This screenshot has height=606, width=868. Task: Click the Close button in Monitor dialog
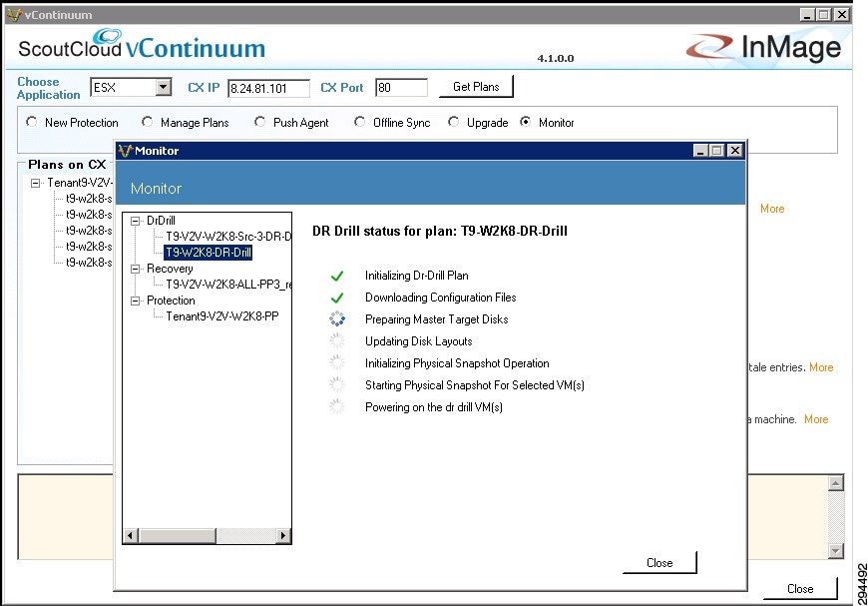[659, 563]
